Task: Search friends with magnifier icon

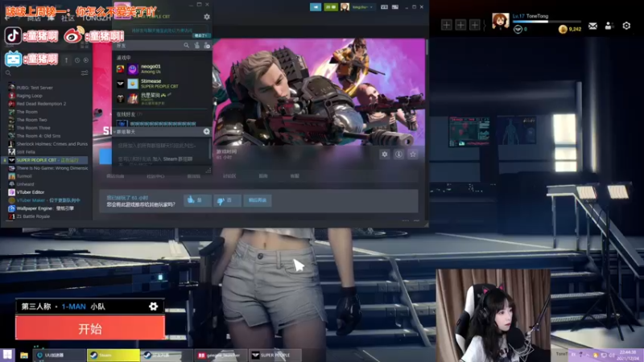Action: [x=187, y=46]
